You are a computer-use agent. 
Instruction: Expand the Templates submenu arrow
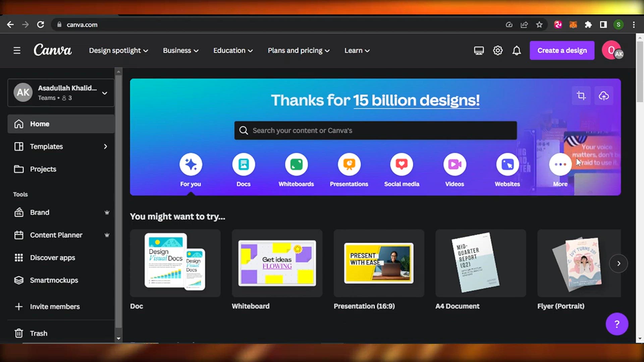click(x=105, y=146)
